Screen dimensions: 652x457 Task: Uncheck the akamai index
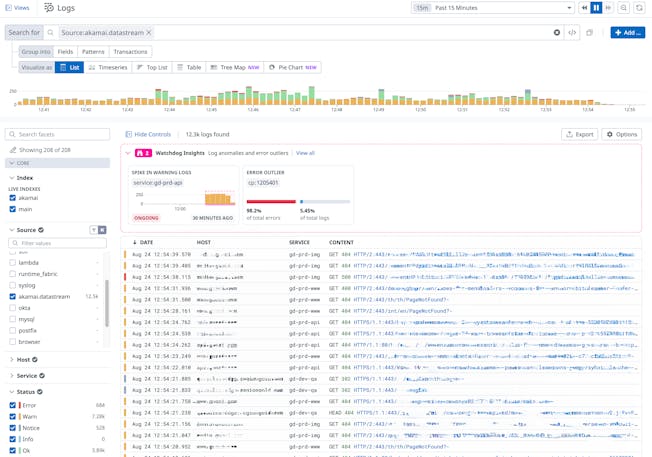12,198
